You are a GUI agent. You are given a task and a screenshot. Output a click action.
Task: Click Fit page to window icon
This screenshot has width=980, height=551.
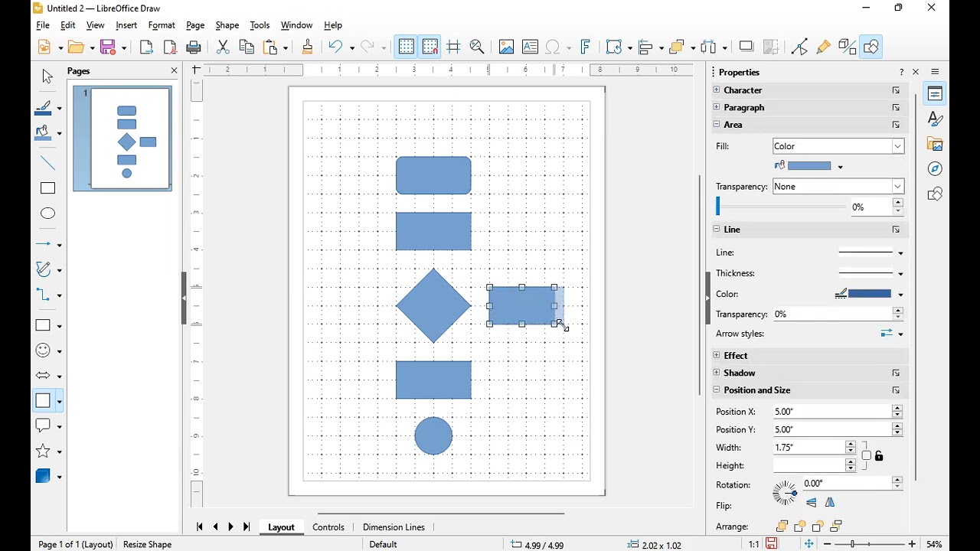(x=809, y=544)
